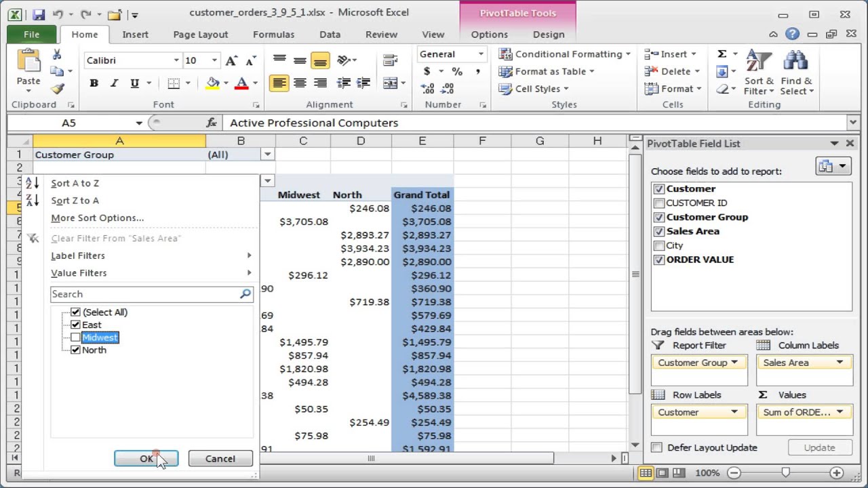The width and height of the screenshot is (868, 488).
Task: Switch to the Page Layout tab
Action: [201, 35]
